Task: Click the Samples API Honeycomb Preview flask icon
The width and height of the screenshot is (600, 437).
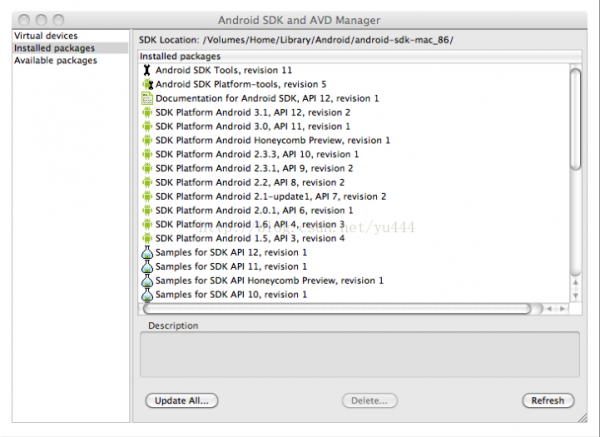Action: click(147, 280)
